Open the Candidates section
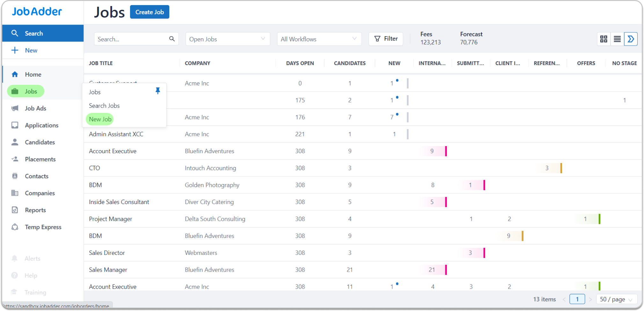644x311 pixels. pyautogui.click(x=40, y=142)
